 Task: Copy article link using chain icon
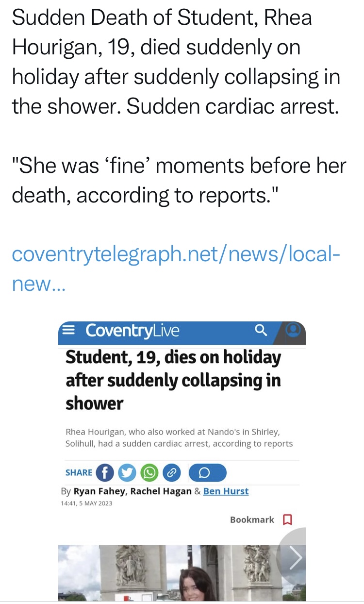tap(172, 472)
